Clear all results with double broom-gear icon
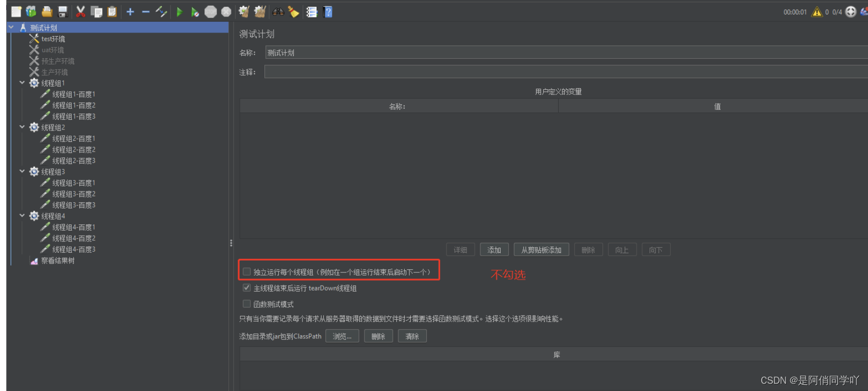Viewport: 868px width, 391px height. [x=260, y=12]
